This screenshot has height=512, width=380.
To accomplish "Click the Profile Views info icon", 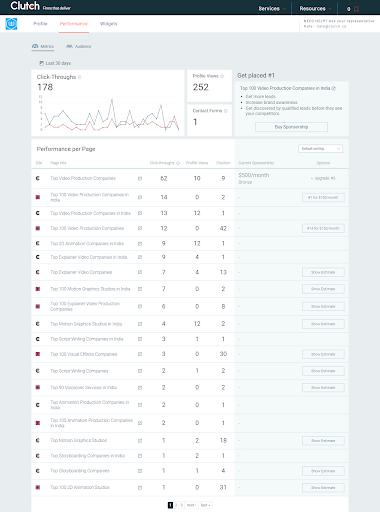I will [x=222, y=76].
